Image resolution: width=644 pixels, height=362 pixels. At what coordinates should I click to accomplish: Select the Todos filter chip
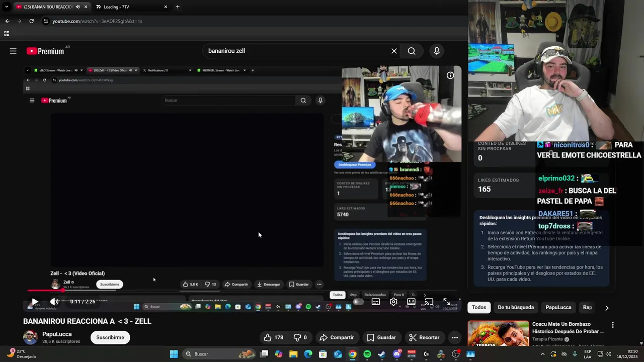click(479, 307)
